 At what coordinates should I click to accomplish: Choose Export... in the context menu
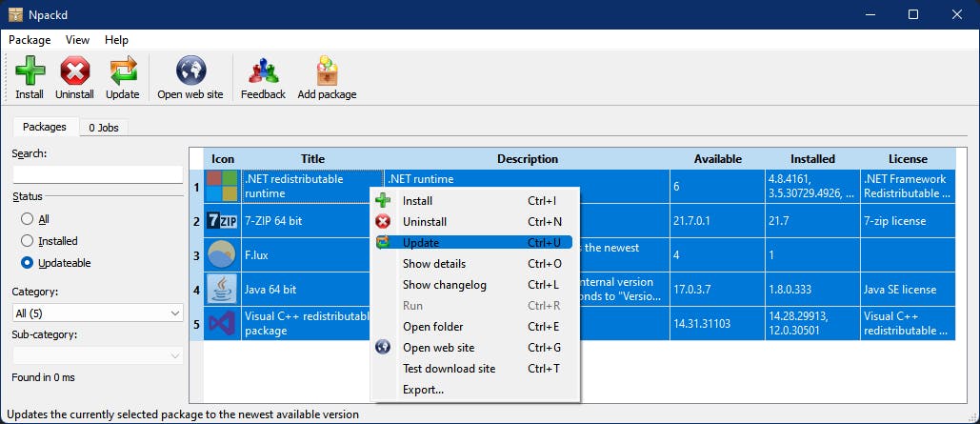[423, 390]
